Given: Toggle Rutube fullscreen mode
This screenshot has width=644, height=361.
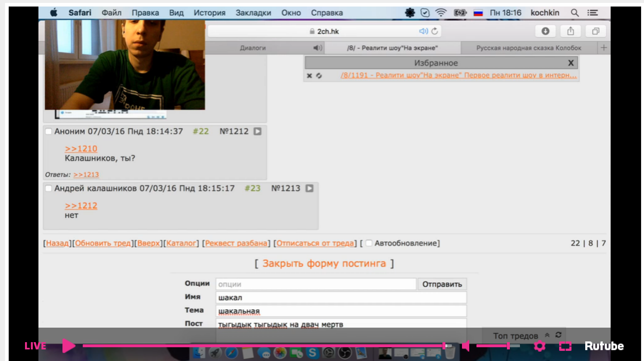Looking at the screenshot, I should tap(565, 346).
